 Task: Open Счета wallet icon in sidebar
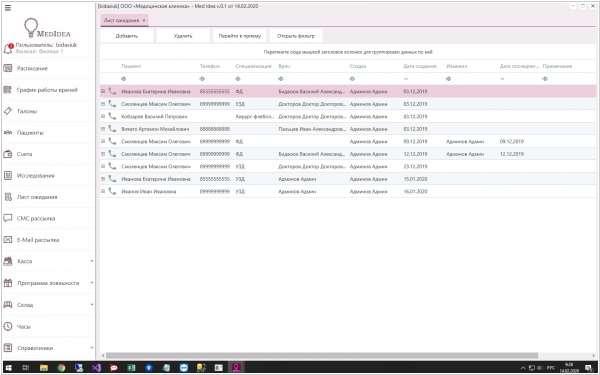click(8, 154)
